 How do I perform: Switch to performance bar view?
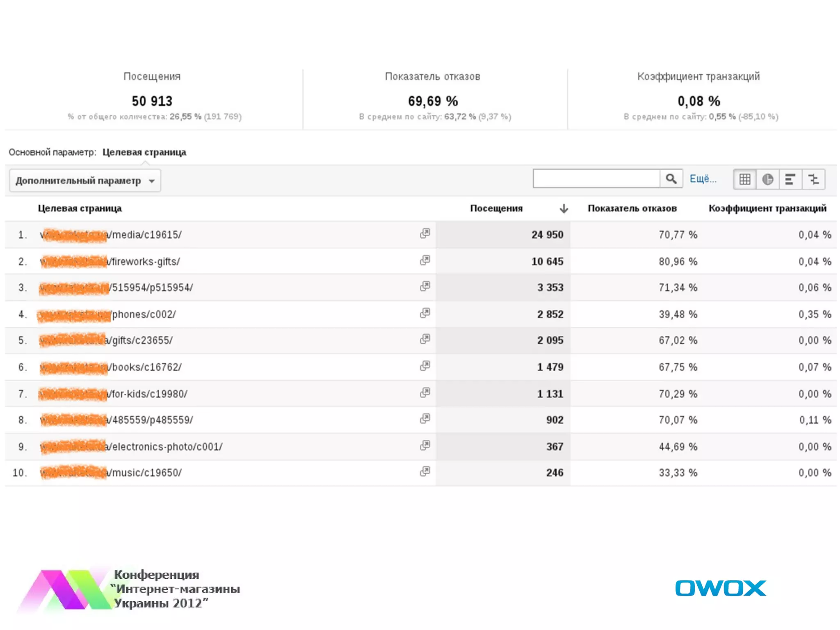tap(790, 180)
